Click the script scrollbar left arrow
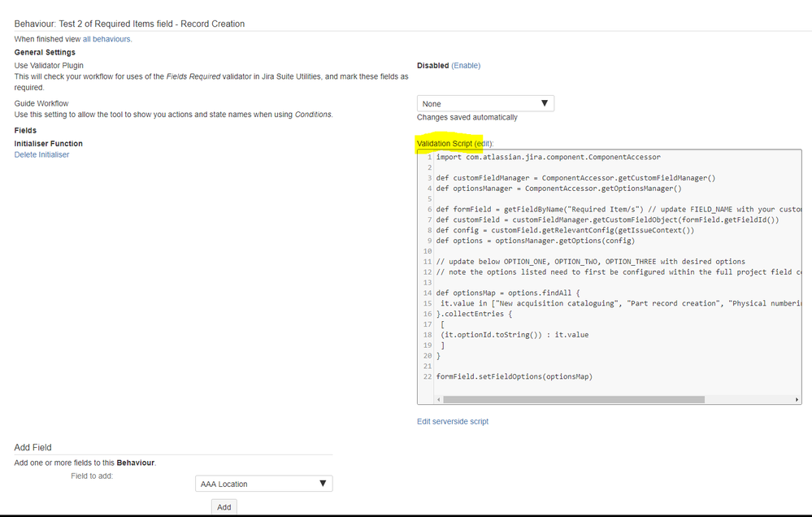 click(439, 399)
